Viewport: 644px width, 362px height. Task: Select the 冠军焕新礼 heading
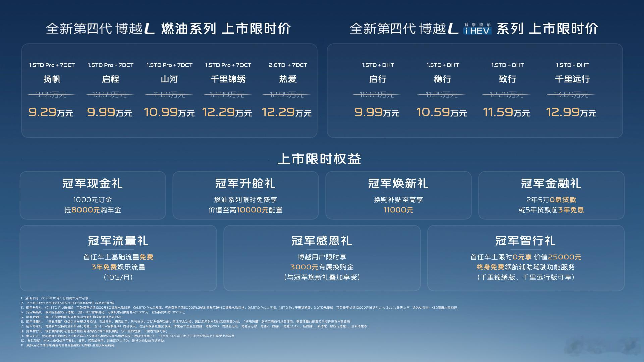pyautogui.click(x=398, y=183)
